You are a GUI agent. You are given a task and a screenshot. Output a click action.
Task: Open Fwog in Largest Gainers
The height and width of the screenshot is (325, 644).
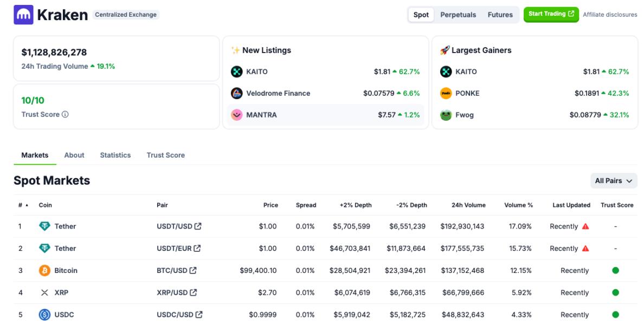click(465, 115)
